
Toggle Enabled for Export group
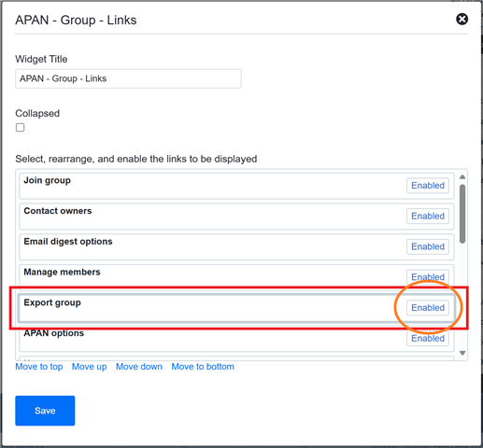[x=428, y=308]
